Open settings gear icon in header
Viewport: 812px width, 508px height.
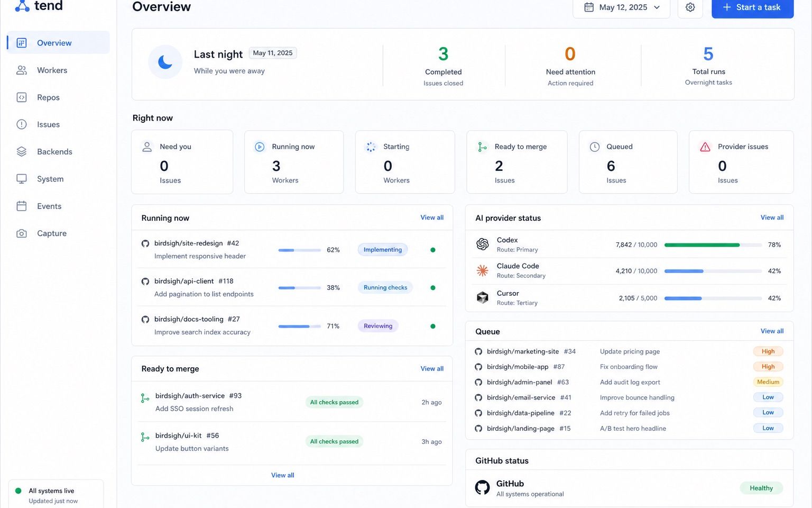pyautogui.click(x=690, y=7)
